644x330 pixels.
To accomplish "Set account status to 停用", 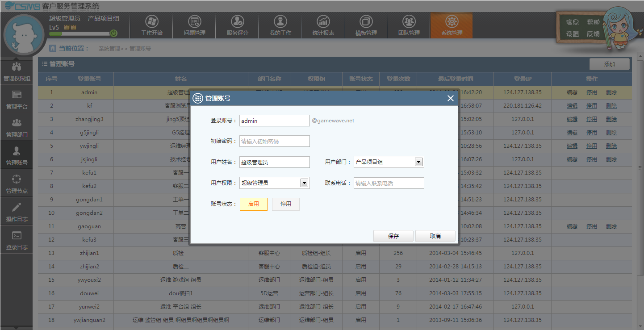I will (x=286, y=204).
